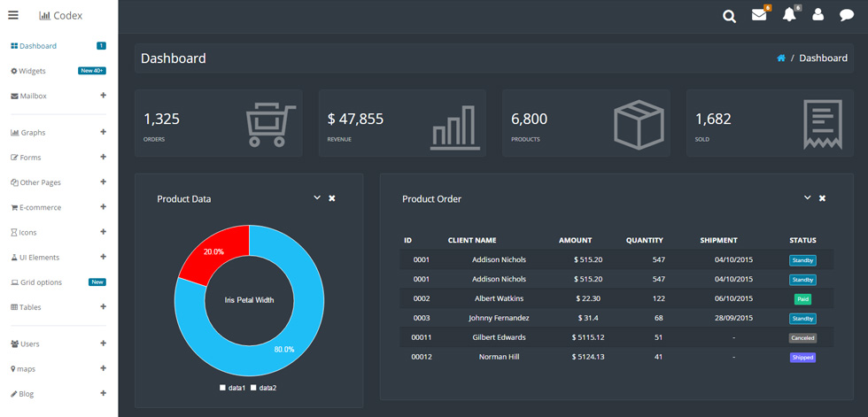Click the Icons hourglass icon
Screen dimensions: 868x417
click(x=14, y=232)
